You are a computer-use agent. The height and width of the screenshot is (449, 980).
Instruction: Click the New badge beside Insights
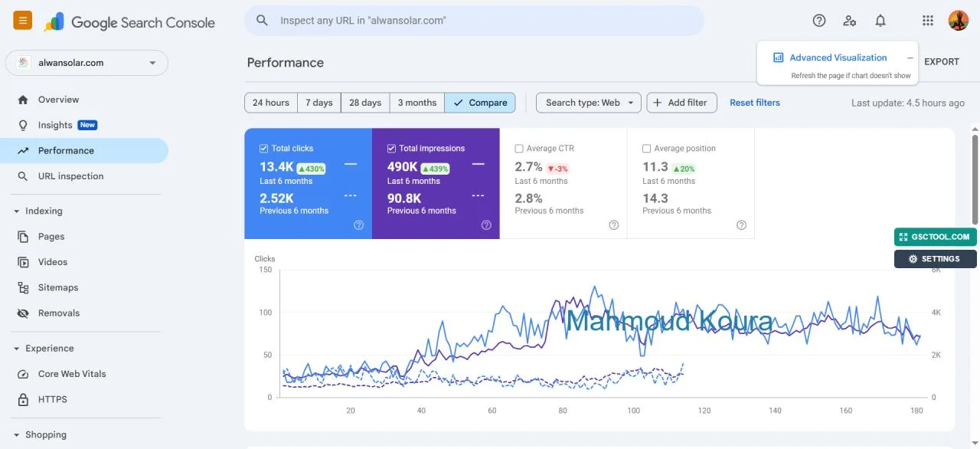[x=88, y=125]
